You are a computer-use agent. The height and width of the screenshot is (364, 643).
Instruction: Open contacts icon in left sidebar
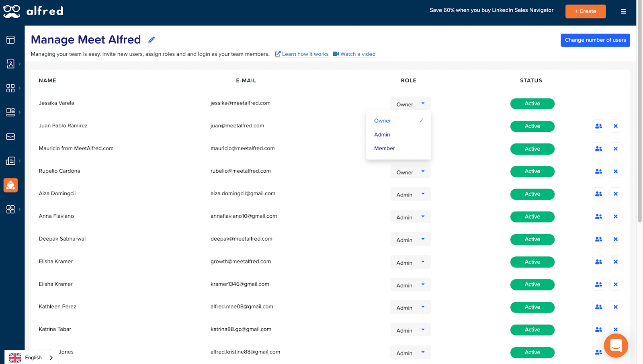tap(11, 64)
